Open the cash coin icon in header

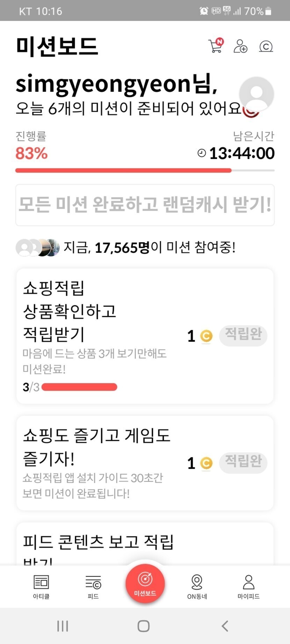pyautogui.click(x=266, y=46)
